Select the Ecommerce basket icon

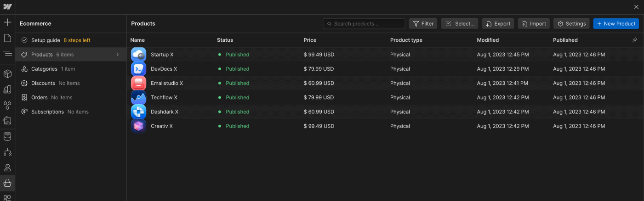[x=7, y=184]
